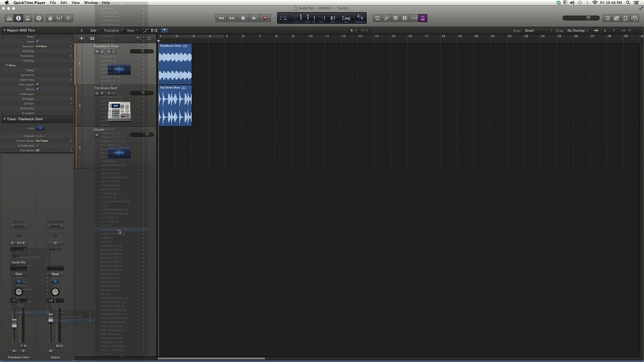Image resolution: width=644 pixels, height=362 pixels.
Task: Open Quantize 1/4 Note dropdown
Action: click(54, 46)
